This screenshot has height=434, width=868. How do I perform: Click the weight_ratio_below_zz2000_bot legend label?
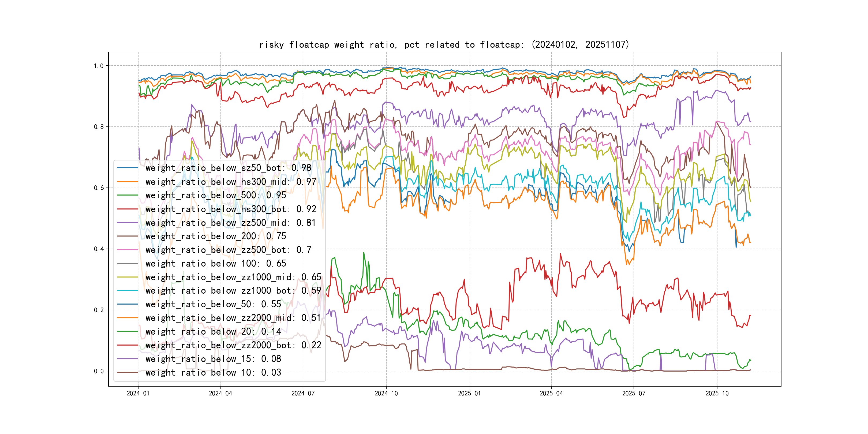233,345
